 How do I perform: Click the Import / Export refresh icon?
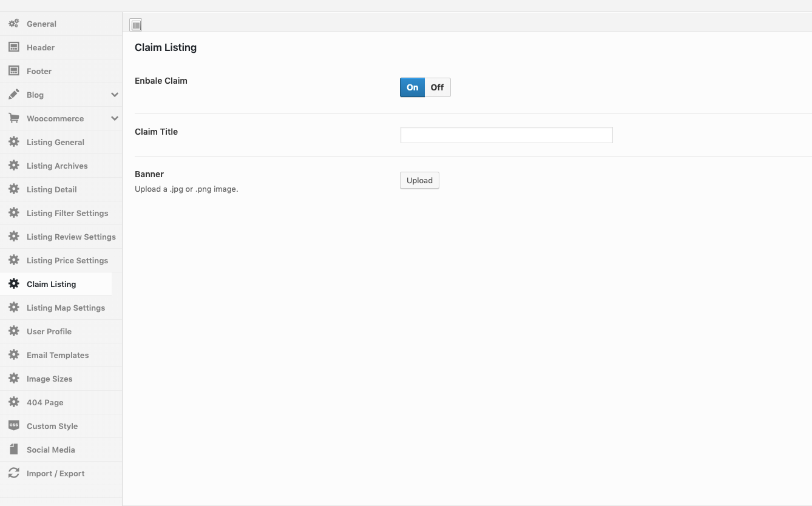(x=13, y=473)
